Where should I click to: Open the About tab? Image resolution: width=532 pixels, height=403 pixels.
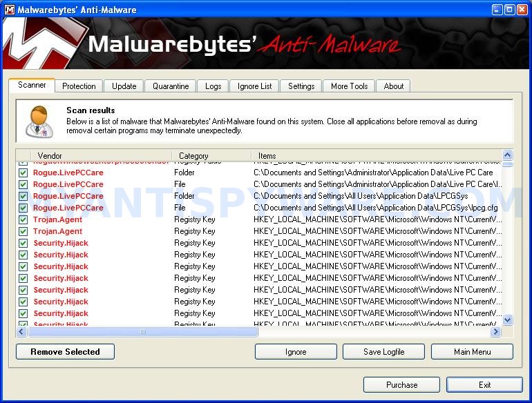(394, 86)
